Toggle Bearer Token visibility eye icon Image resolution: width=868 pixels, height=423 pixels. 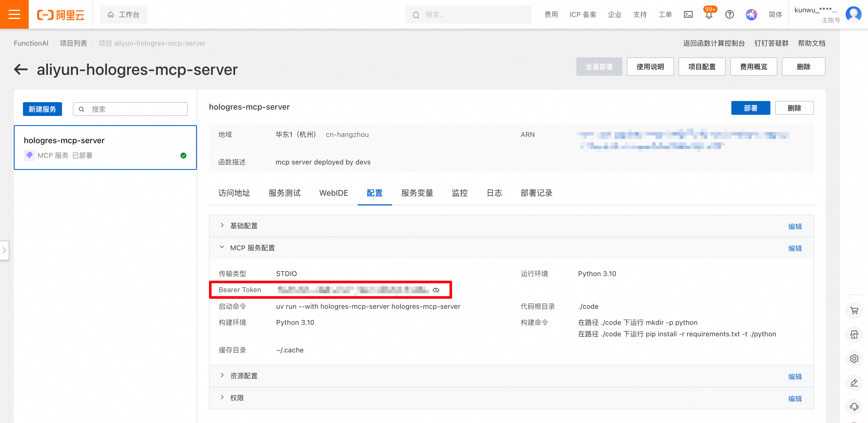click(x=436, y=290)
